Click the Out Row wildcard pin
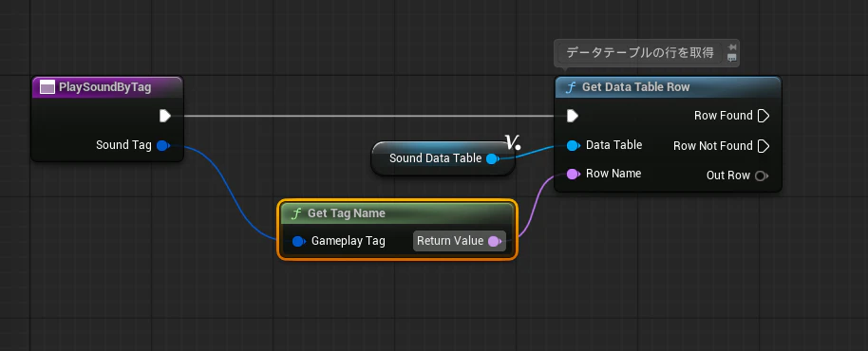Image resolution: width=868 pixels, height=351 pixels. (761, 175)
